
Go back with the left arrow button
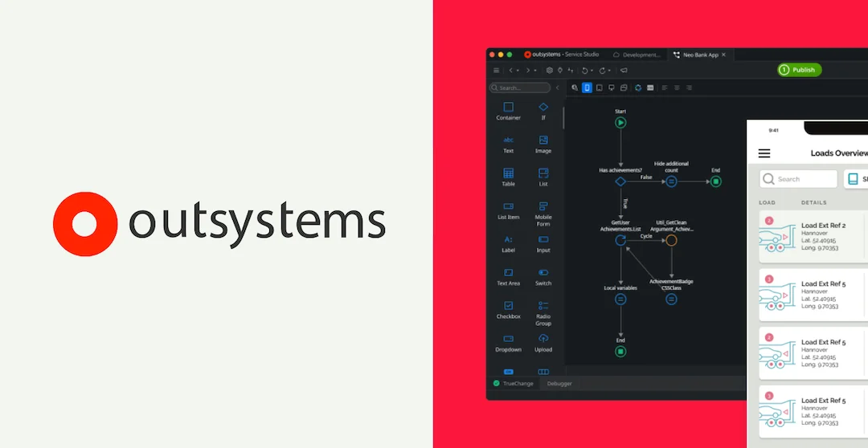pos(510,70)
